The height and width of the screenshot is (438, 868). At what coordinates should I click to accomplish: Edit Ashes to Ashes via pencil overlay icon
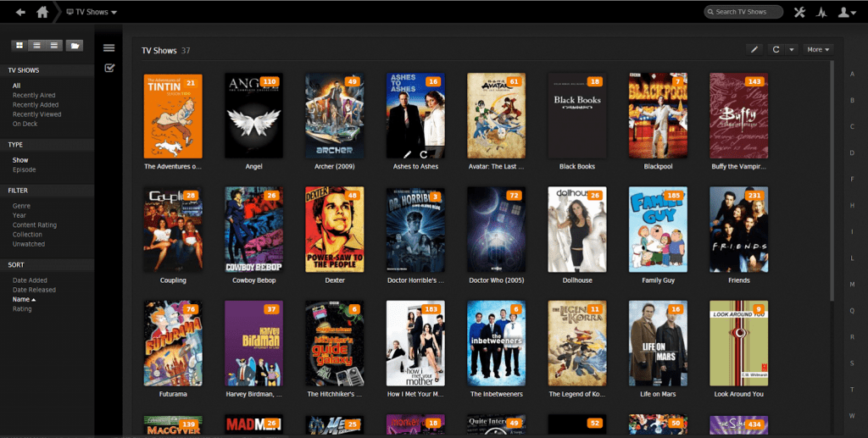point(407,155)
